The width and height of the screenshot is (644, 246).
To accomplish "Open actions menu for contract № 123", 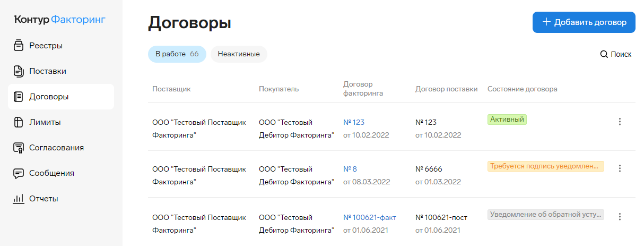I will tap(619, 122).
